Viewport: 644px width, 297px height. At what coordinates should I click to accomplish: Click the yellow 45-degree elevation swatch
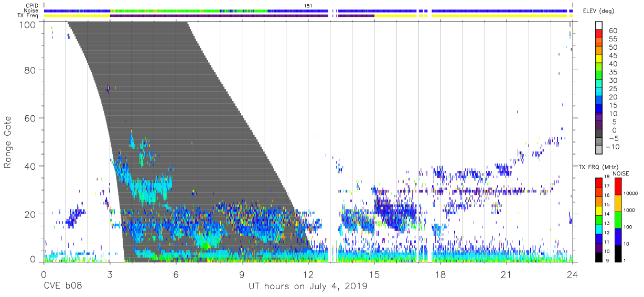[598, 58]
